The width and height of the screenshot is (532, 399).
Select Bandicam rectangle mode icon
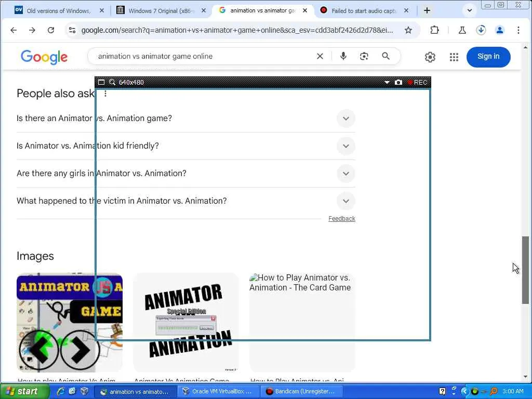click(101, 82)
